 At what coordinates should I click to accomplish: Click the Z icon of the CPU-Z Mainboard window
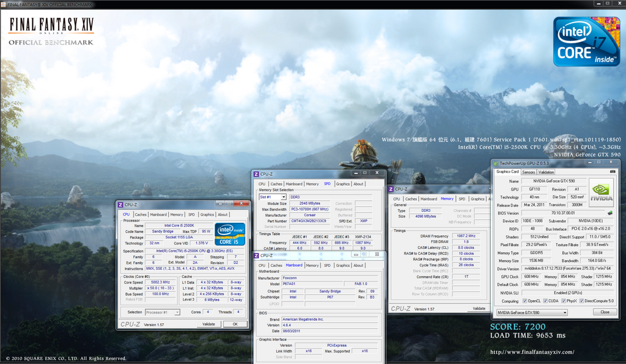256,255
